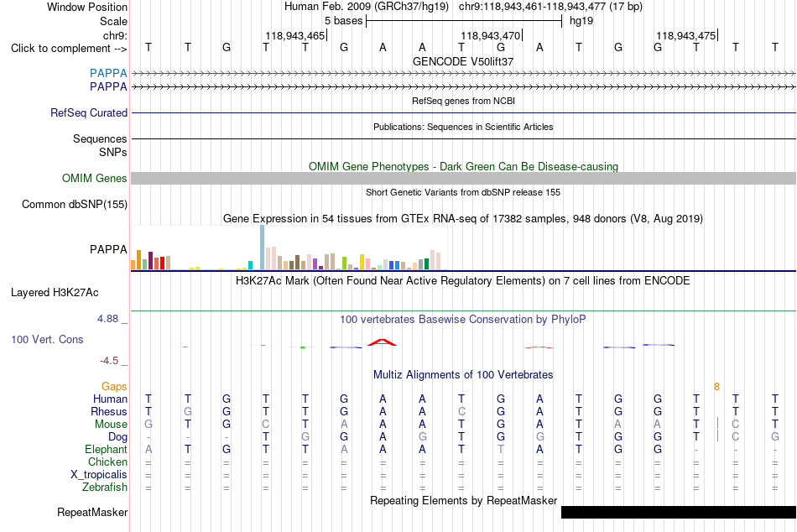Viewport: 797px width, 532px height.
Task: Open the 100 Vert. Cons track label
Action: (47, 340)
